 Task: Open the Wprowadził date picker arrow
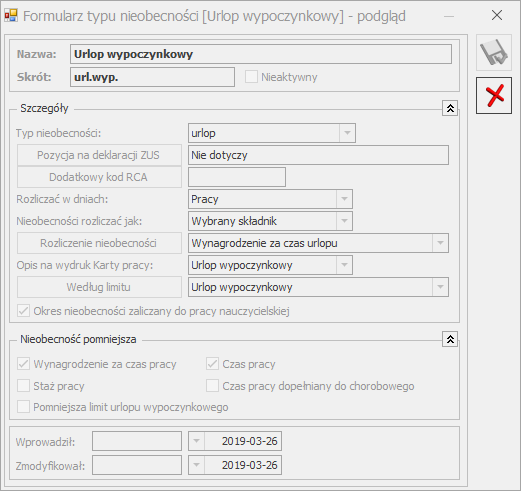196,441
